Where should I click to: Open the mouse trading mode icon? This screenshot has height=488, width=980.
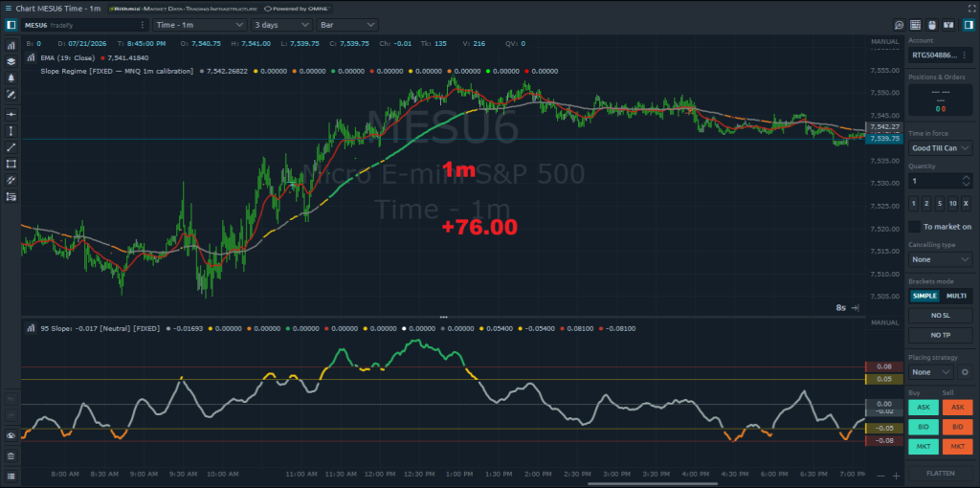(932, 25)
